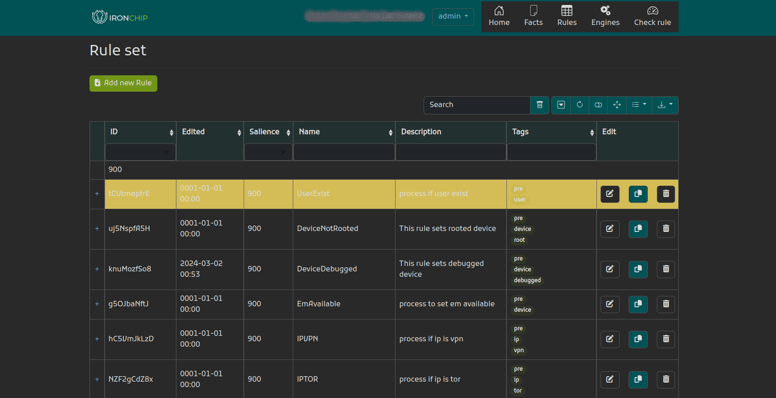Delete the IPTOR rule

(x=666, y=380)
